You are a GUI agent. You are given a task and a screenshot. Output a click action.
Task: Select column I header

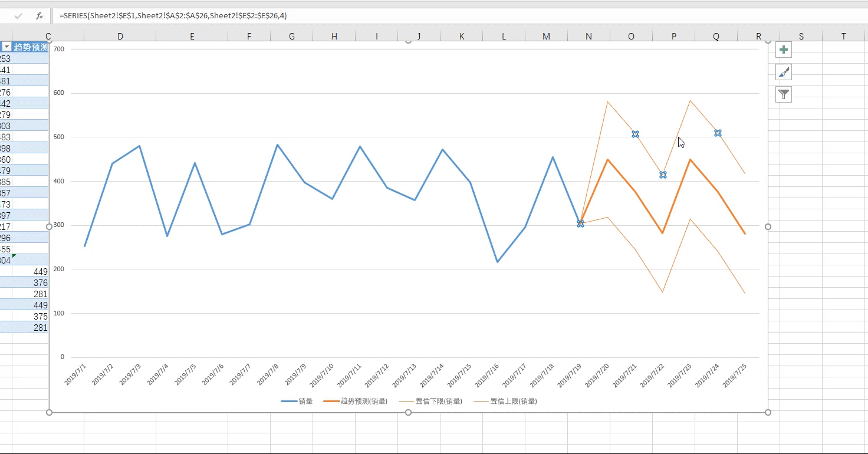(377, 37)
